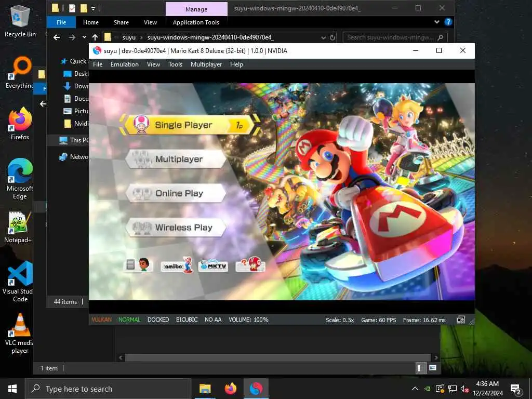532x399 pixels.
Task: Open File Explorer from the taskbar
Action: [205, 389]
